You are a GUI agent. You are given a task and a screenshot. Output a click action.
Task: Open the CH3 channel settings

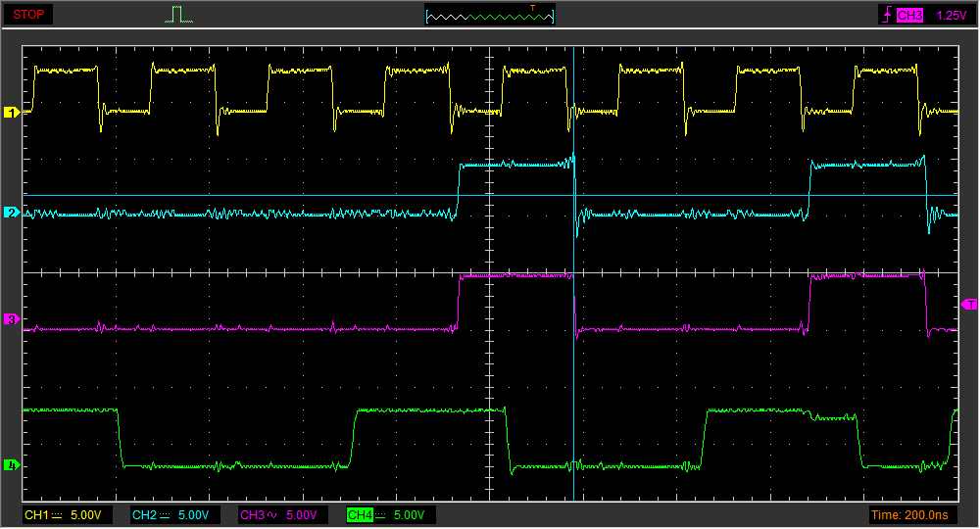click(252, 515)
